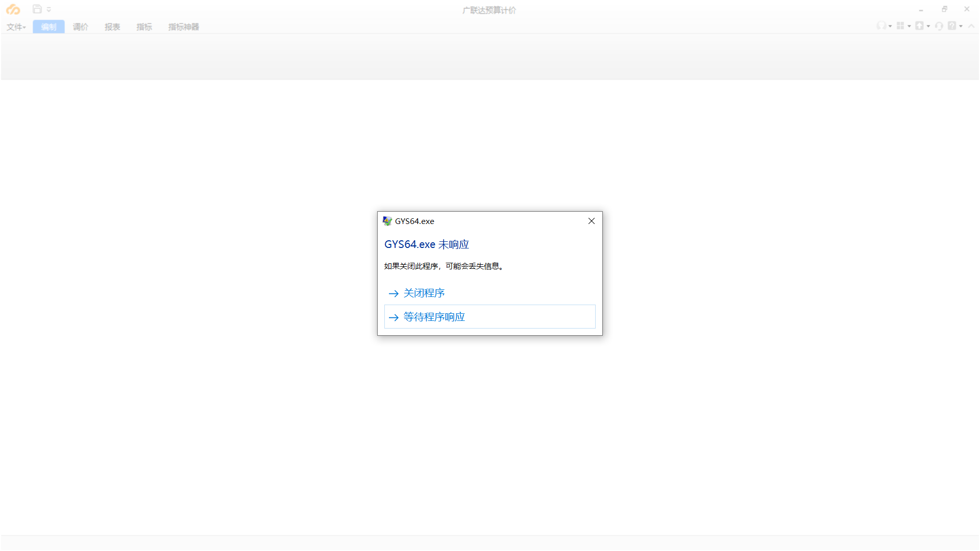Restore down the 广联达预算计价 window
The image size is (980, 551).
pos(944,9)
